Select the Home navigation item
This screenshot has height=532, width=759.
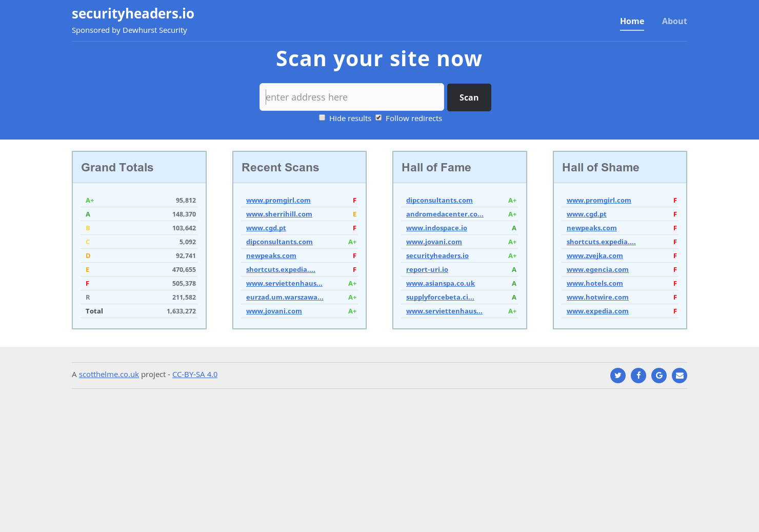click(x=632, y=21)
